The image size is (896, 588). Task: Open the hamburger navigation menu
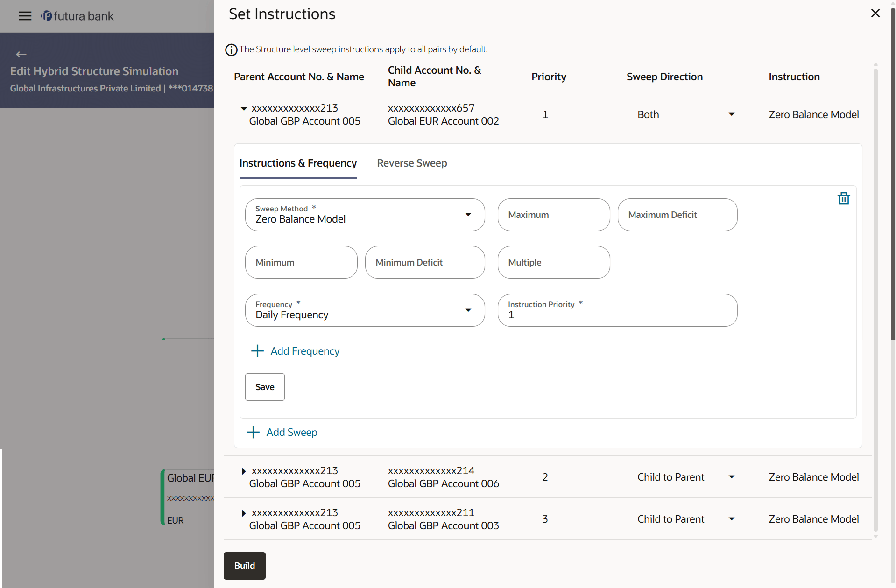tap(25, 16)
